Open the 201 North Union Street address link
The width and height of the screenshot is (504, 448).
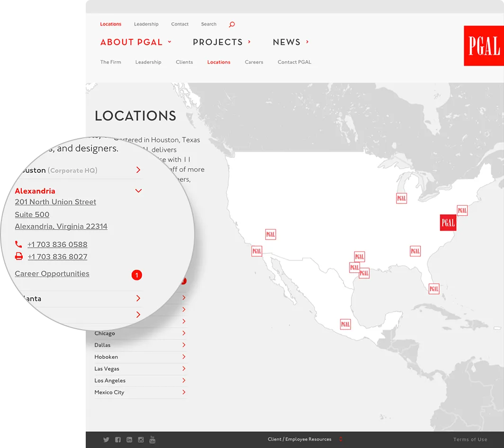[55, 202]
